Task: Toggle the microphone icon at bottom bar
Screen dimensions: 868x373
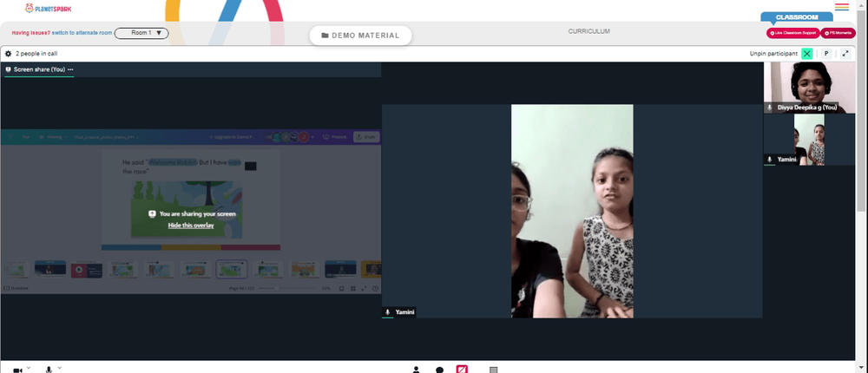Action: click(x=49, y=370)
